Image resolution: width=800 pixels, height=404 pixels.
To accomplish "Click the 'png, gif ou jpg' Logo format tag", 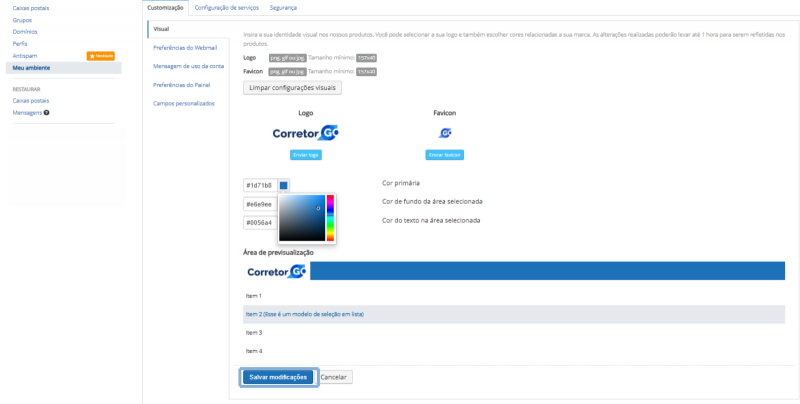I will (x=288, y=58).
